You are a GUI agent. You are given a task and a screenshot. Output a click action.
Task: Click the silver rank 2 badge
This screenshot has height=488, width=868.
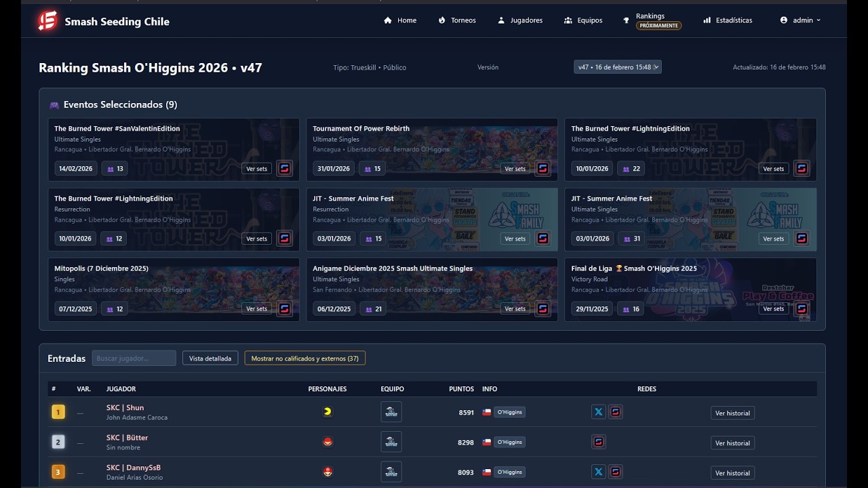[58, 442]
